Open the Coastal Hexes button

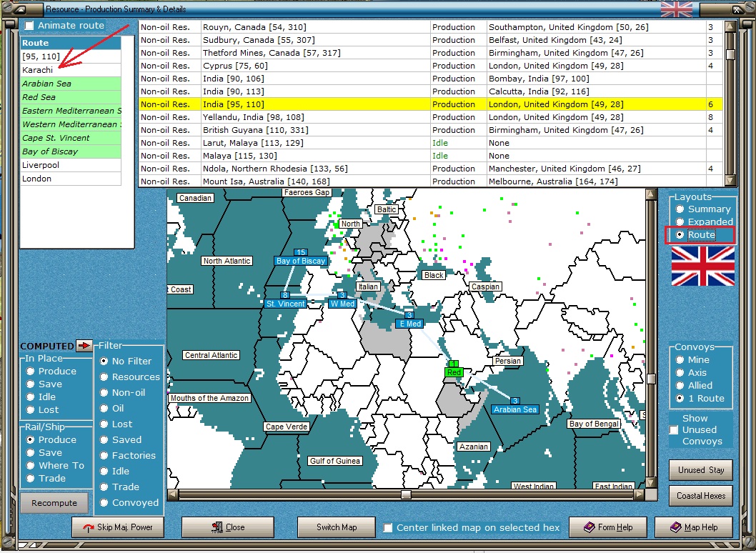point(701,496)
